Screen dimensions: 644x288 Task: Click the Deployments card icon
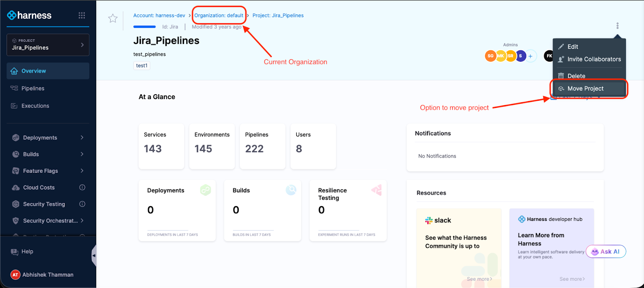(206, 190)
